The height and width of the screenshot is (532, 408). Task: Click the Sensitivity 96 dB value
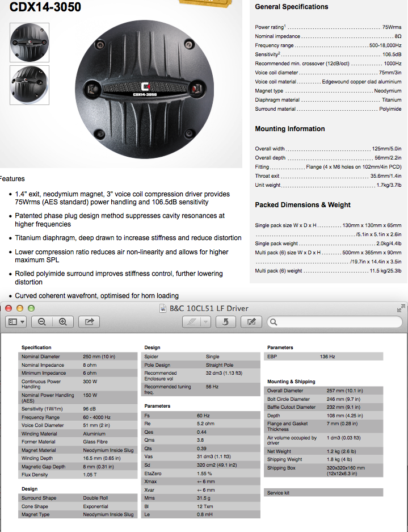click(90, 409)
